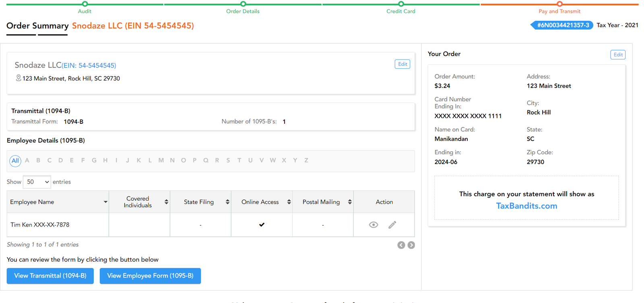
Task: Click the location pin icon by the address
Action: (x=18, y=78)
